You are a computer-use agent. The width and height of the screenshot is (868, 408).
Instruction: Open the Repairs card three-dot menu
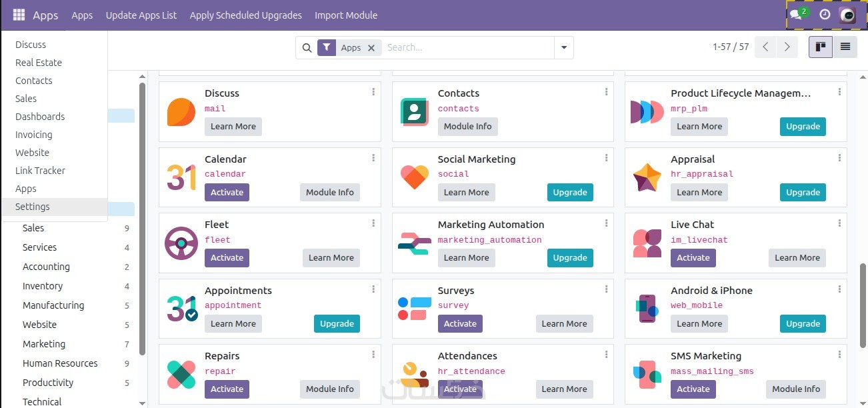coord(373,355)
